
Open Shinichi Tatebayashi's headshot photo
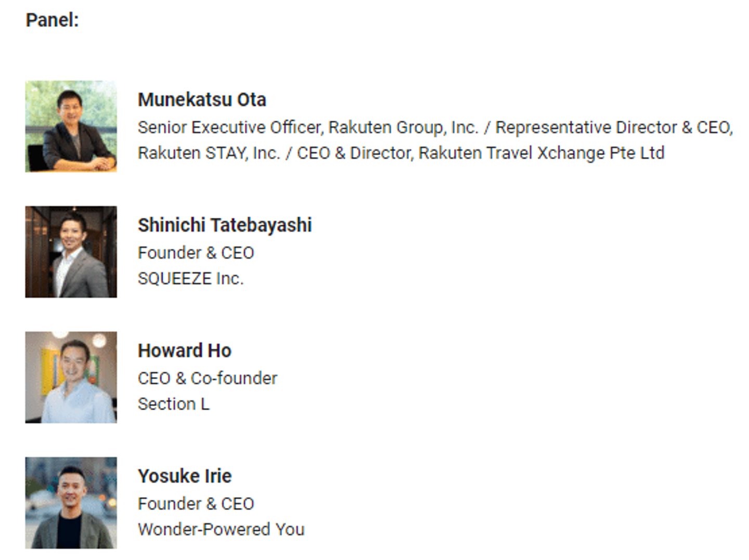[x=71, y=252]
